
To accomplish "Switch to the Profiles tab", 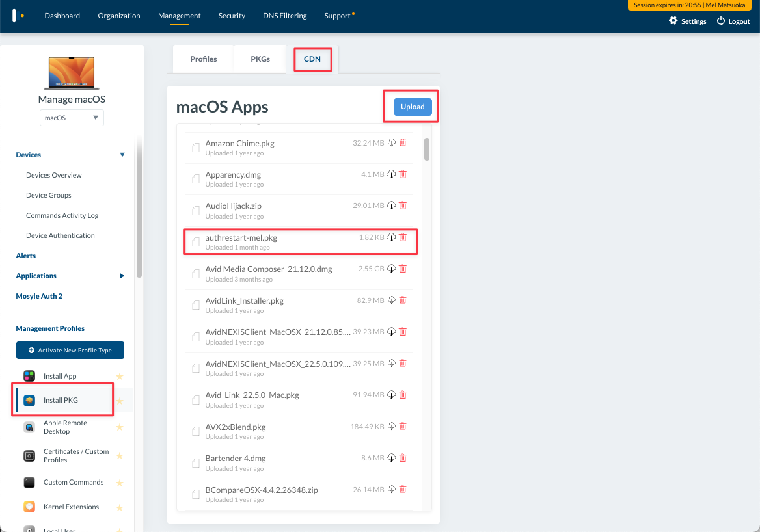I will click(x=204, y=59).
